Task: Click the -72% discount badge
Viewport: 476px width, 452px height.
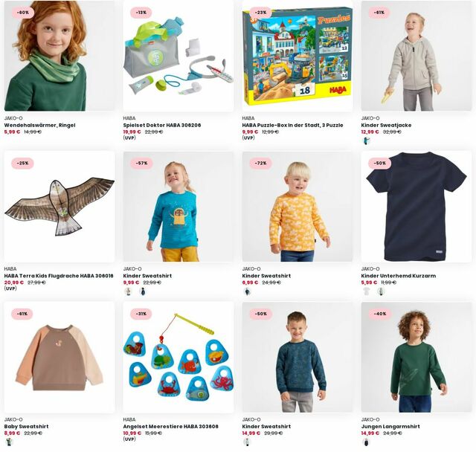Action: click(261, 164)
